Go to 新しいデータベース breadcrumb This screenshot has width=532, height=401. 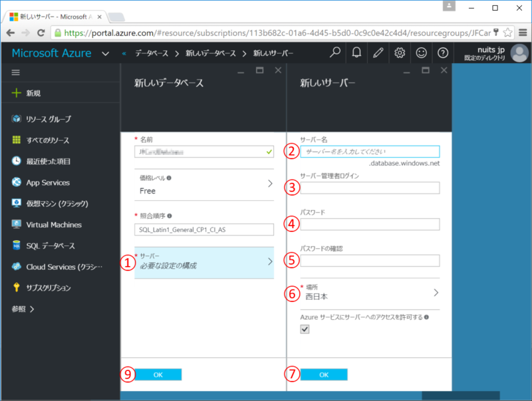coord(210,53)
